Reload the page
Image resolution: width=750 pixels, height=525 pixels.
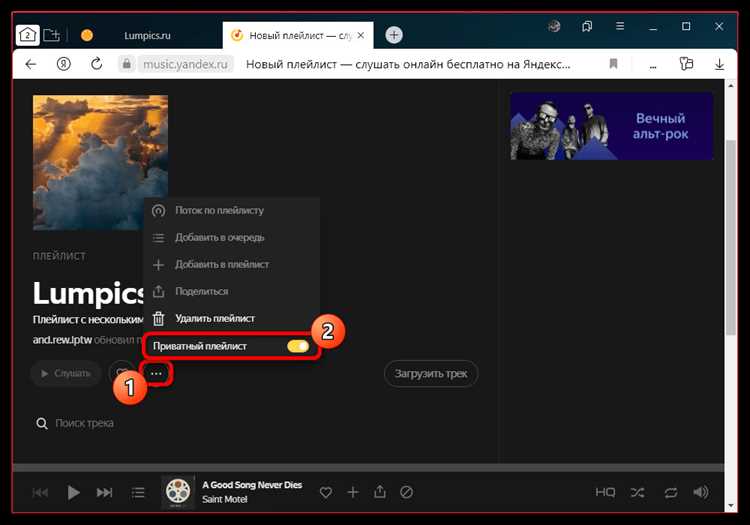97,64
